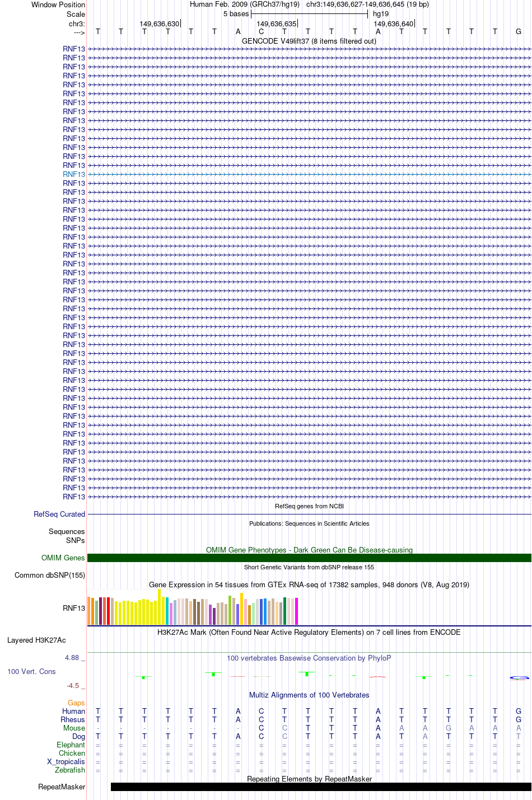
Task: Click the blue oval PhyloP mark
Action: pos(519,678)
